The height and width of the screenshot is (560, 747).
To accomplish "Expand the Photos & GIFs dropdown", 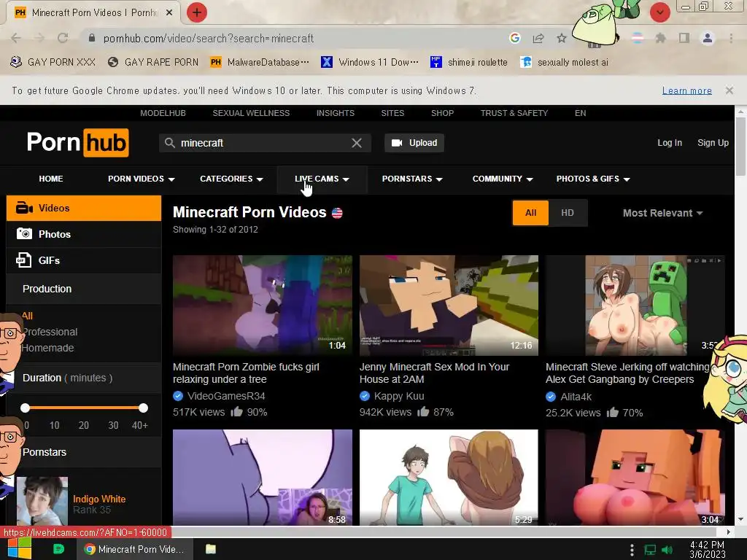I will [593, 179].
